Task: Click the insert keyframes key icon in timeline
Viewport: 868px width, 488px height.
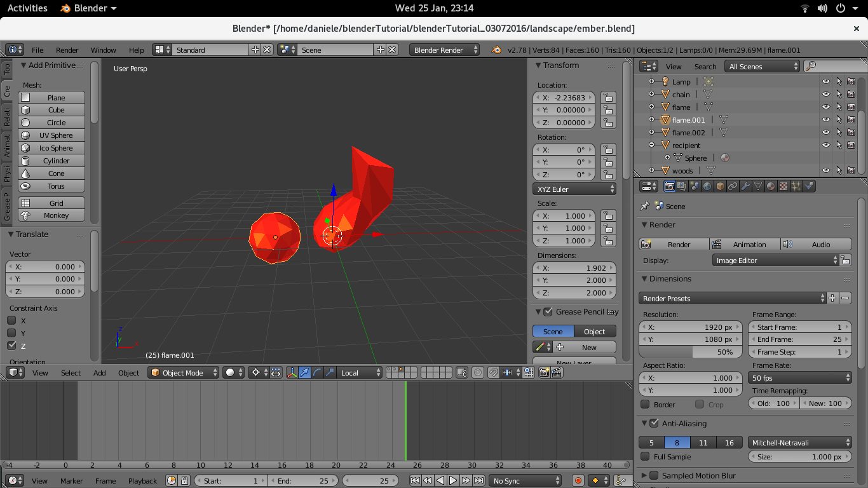Action: pyautogui.click(x=622, y=481)
